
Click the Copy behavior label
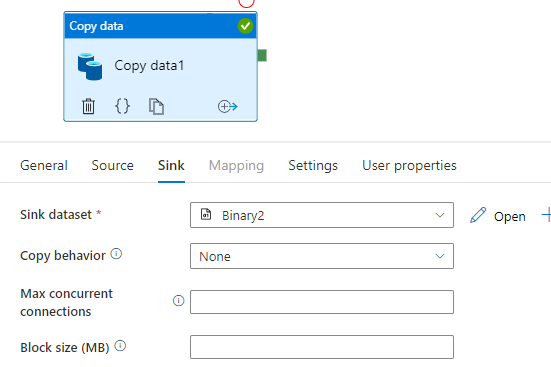point(63,256)
